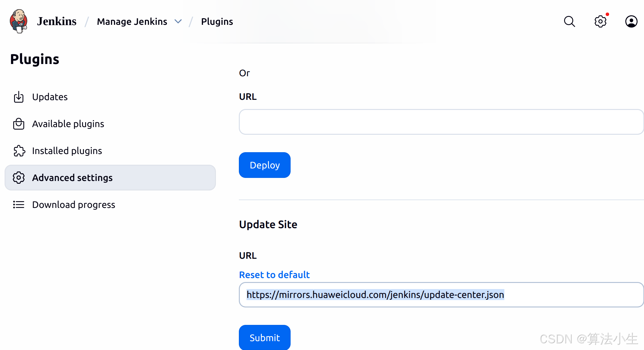
Task: Expand the Manage Jenkins breadcrumb chevron
Action: pos(178,21)
